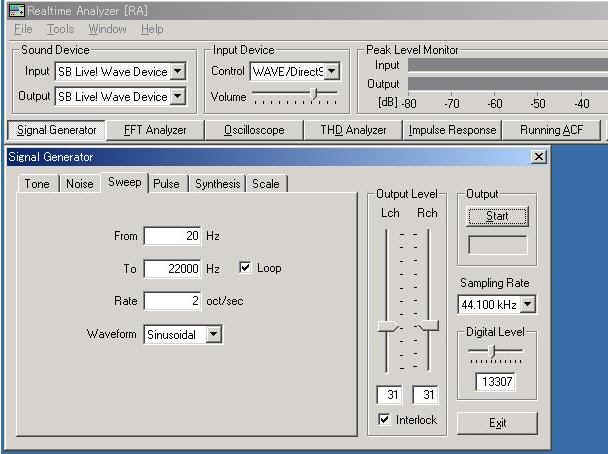The image size is (608, 454).
Task: Open the Sound Device Output dropdown
Action: (x=178, y=96)
